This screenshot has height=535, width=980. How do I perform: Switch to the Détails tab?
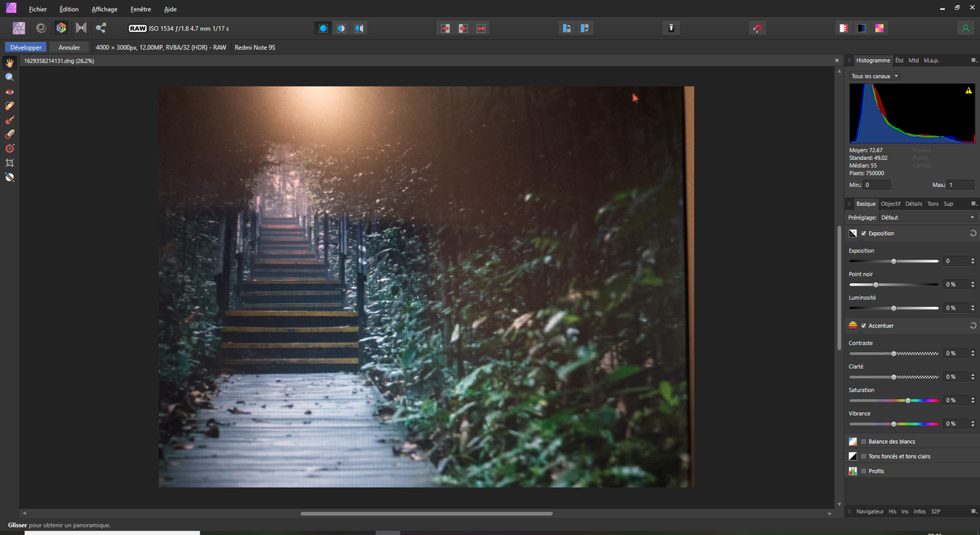[x=913, y=204]
